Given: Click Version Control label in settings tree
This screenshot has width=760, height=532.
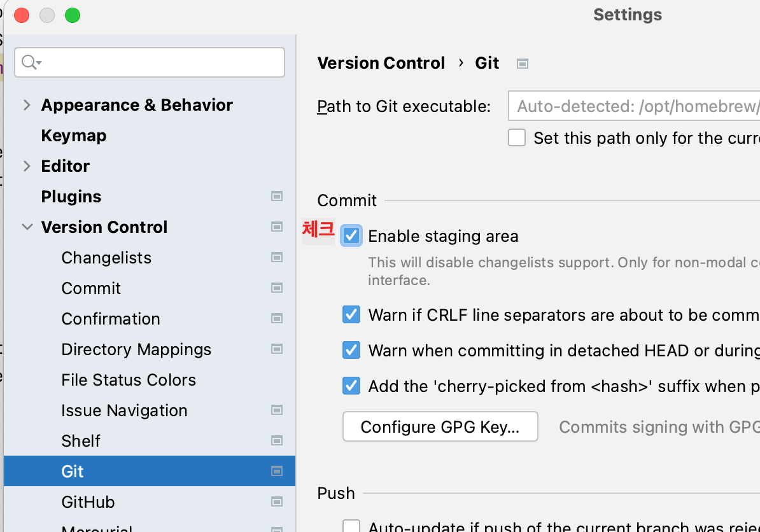Looking at the screenshot, I should click(x=104, y=227).
